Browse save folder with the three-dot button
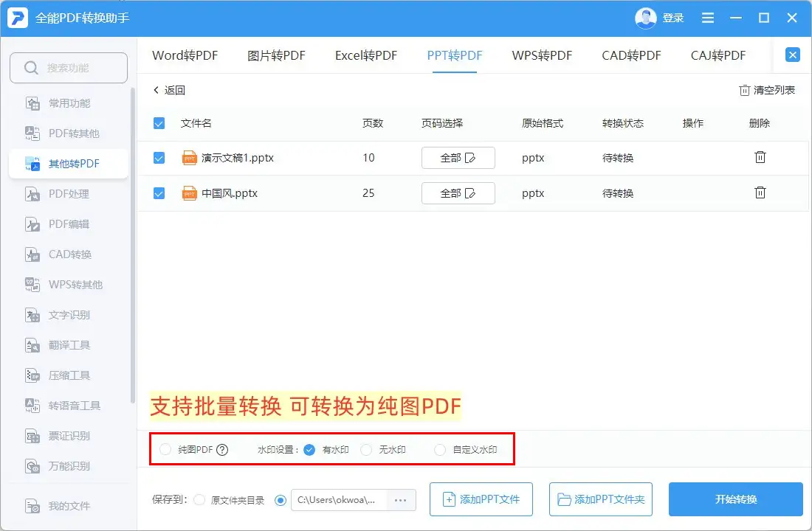812x531 pixels. (x=401, y=500)
